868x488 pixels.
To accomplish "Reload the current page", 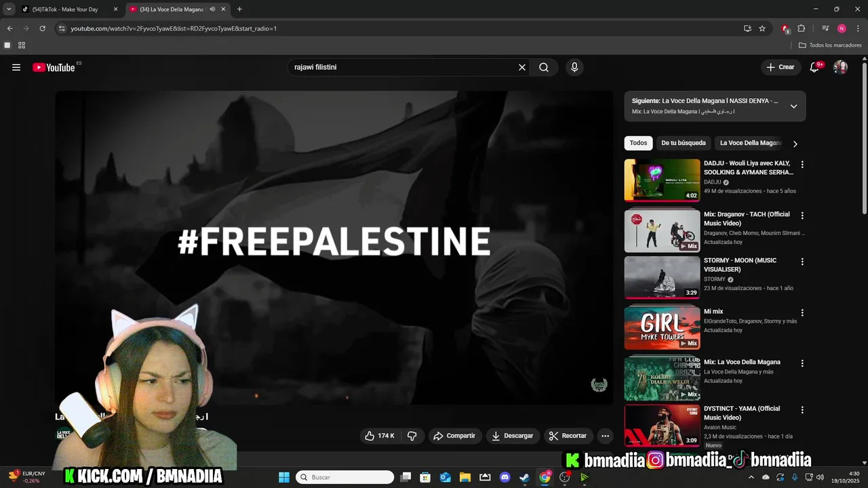I will (42, 28).
